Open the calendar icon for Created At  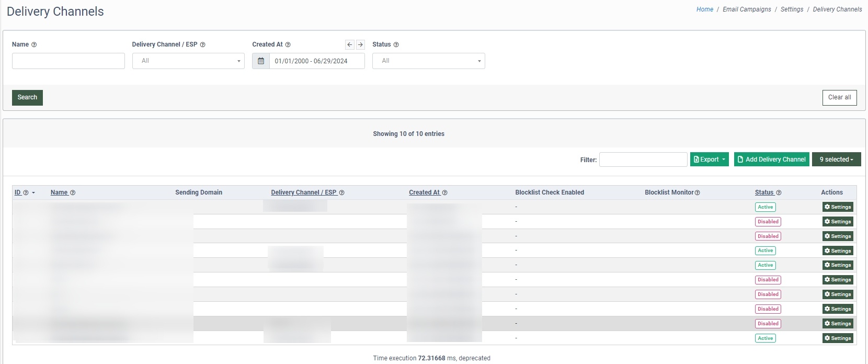[261, 61]
